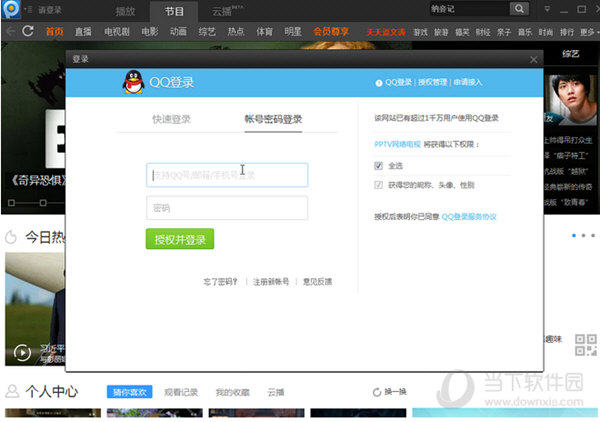600x422 pixels.
Task: Open the 首页 channel
Action: (x=55, y=32)
